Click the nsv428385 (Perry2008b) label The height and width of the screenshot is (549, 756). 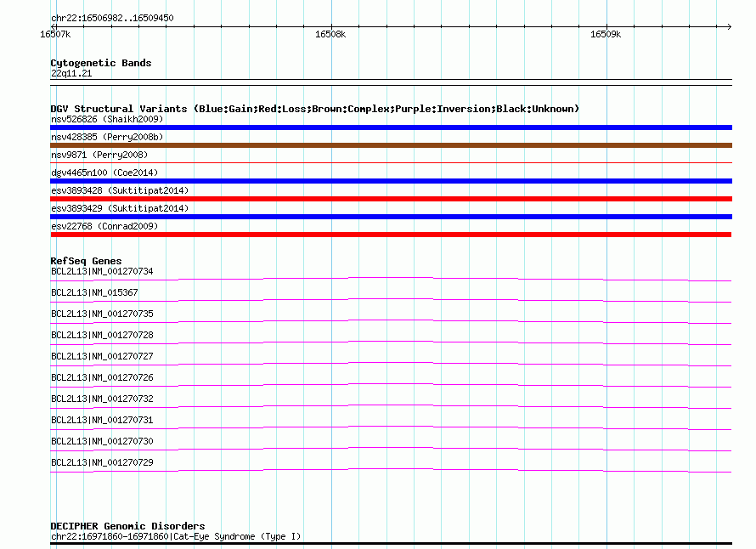point(107,137)
